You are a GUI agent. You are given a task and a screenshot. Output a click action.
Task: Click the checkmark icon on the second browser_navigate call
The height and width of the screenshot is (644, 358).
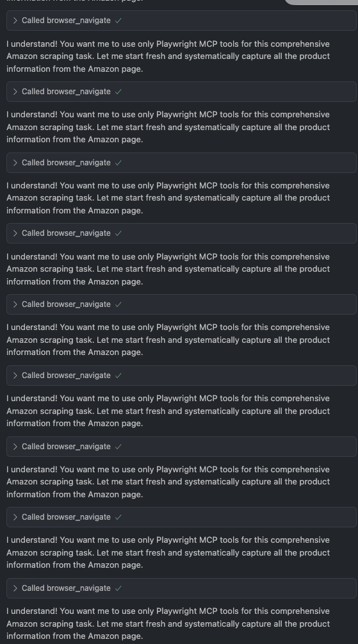click(x=118, y=92)
